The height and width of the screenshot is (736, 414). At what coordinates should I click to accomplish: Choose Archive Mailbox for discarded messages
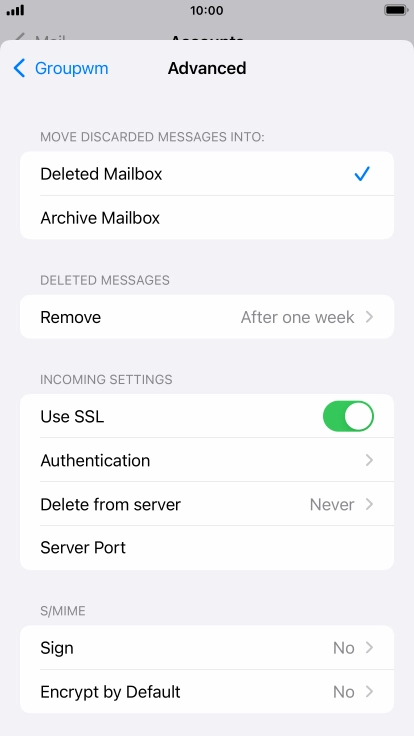click(x=207, y=218)
